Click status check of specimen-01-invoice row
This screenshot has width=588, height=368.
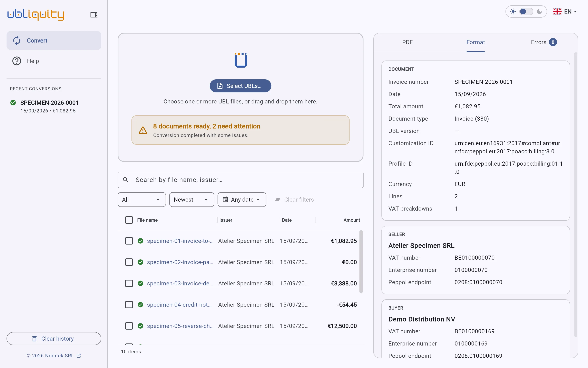140,241
